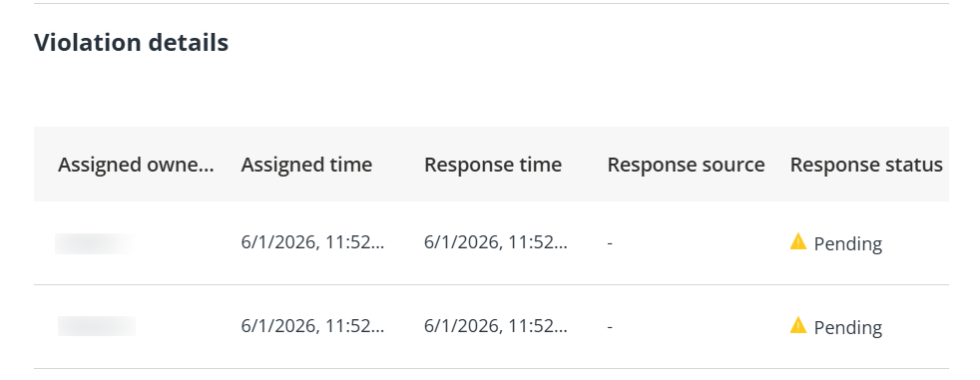Select the first row's blurred assigned owner
Viewport: 980px width, 380px height.
95,243
